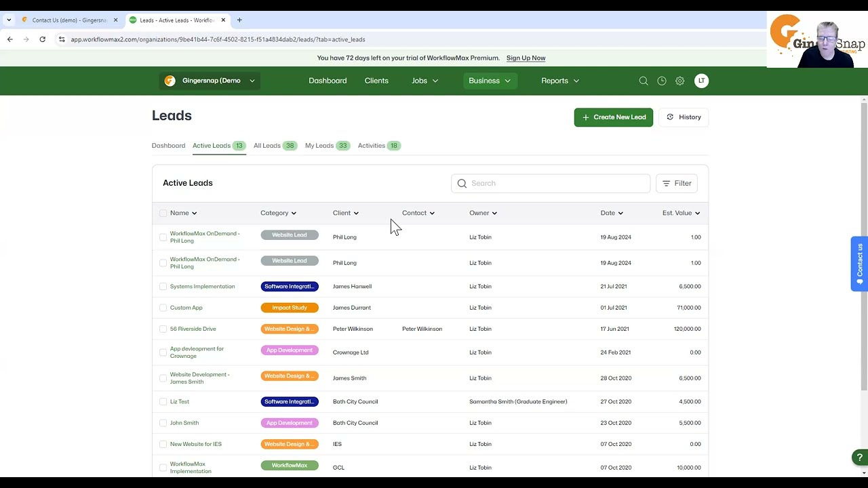Expand the Reports menu
The image size is (868, 488).
(x=560, y=81)
